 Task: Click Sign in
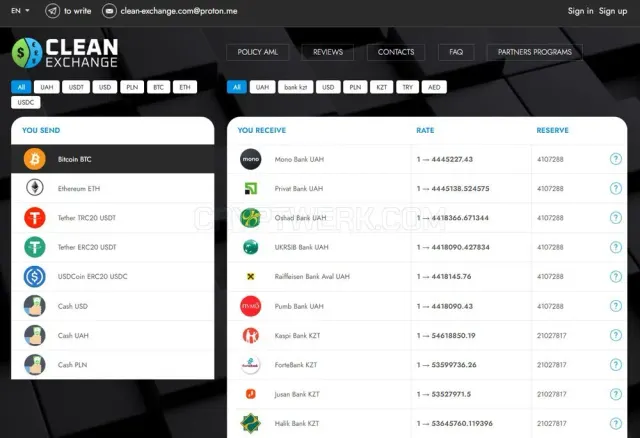point(580,11)
